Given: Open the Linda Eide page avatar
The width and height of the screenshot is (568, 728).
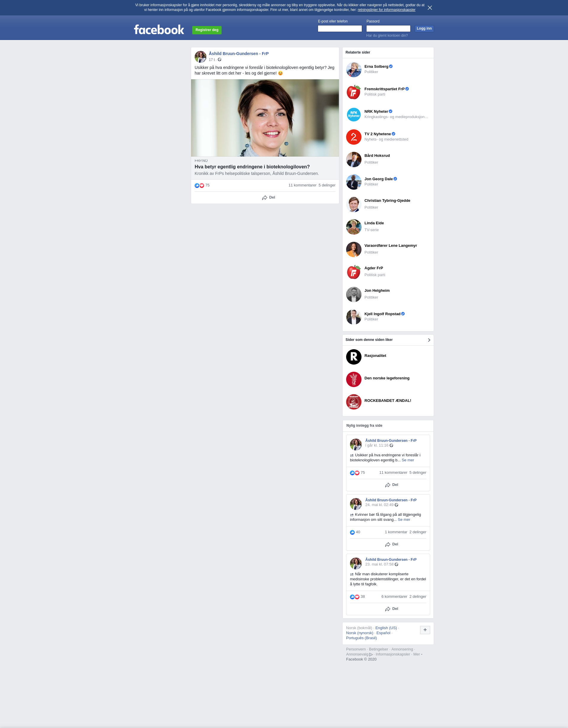Looking at the screenshot, I should pos(354,227).
